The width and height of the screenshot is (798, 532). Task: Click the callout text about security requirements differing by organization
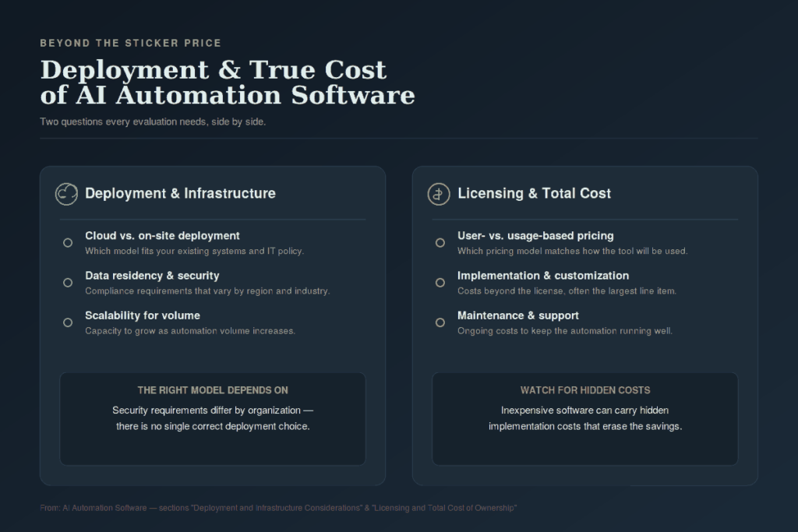tap(213, 418)
